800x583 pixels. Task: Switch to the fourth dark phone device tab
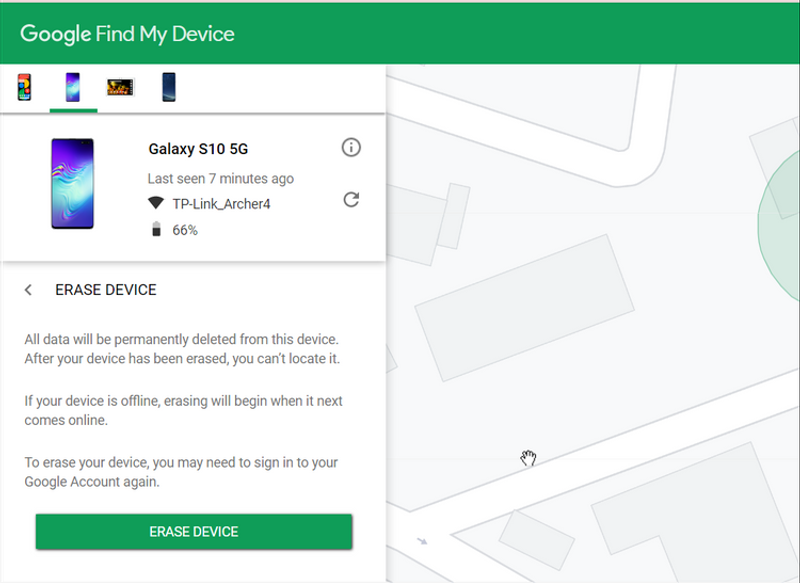click(x=169, y=87)
